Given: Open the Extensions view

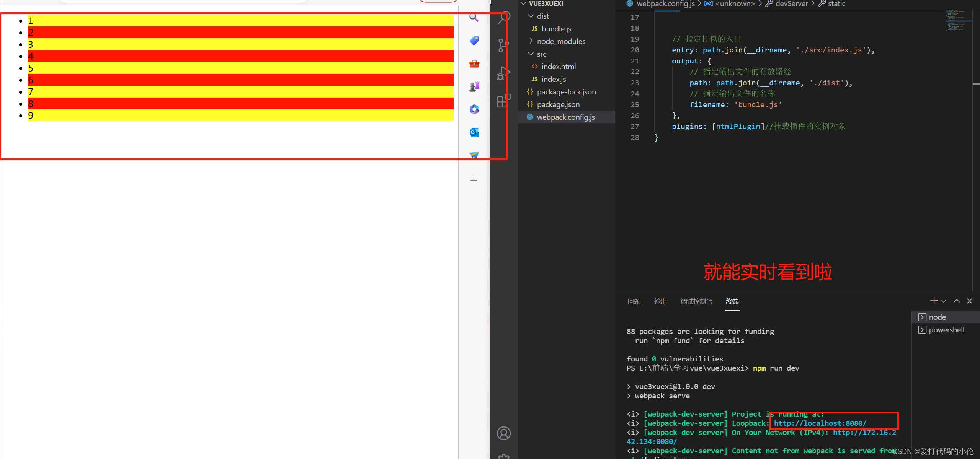Looking at the screenshot, I should 503,101.
